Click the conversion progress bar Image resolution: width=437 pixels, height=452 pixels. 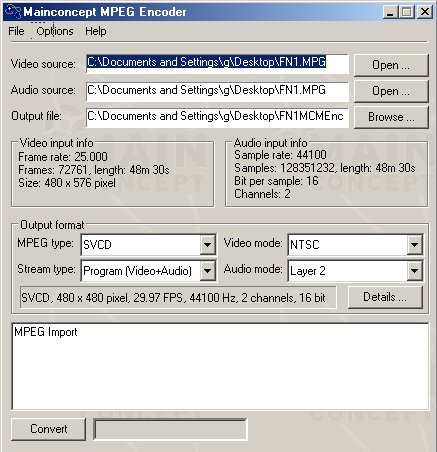170,429
